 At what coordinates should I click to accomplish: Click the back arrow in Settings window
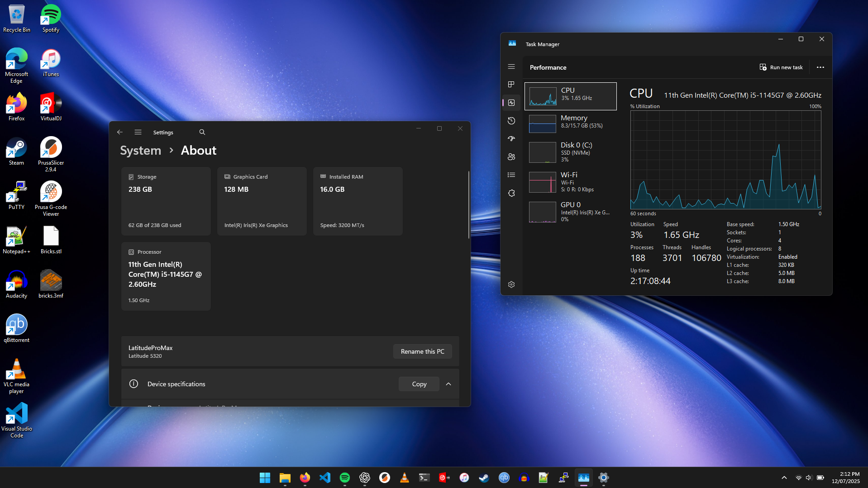(119, 132)
